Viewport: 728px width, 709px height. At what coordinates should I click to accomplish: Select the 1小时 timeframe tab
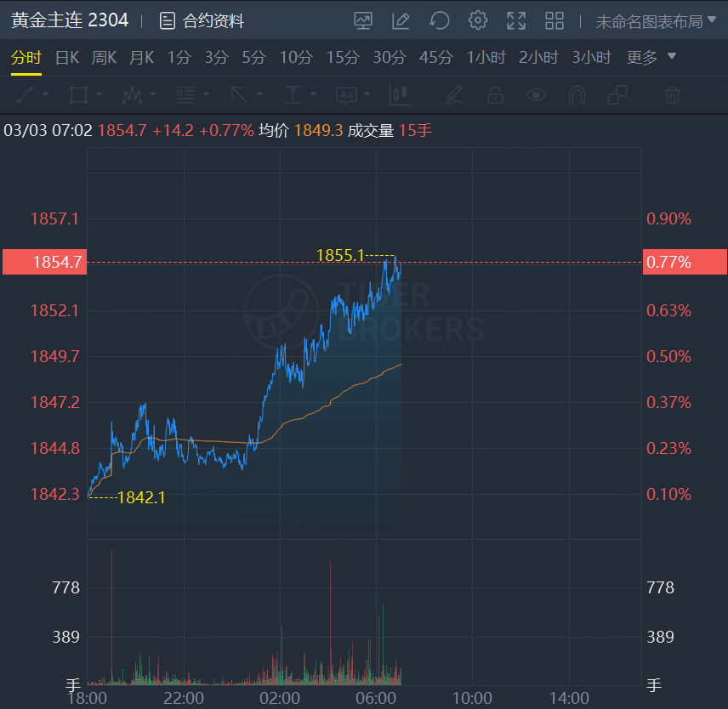click(486, 58)
